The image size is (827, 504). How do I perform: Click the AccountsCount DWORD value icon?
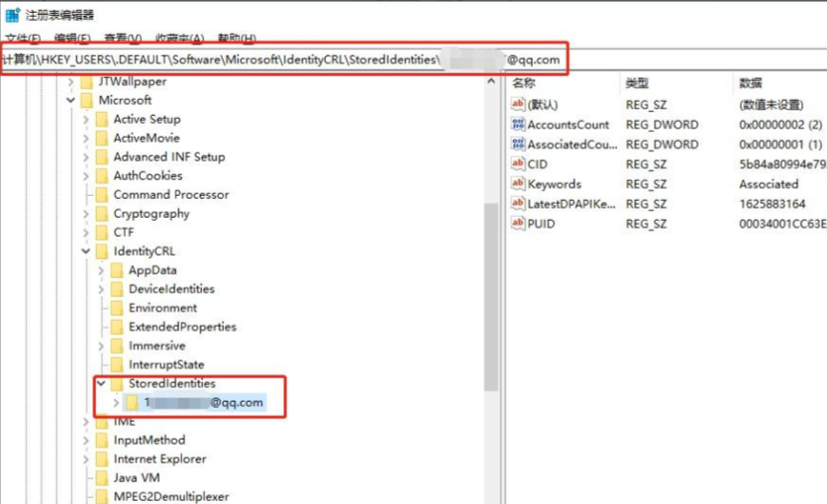[518, 125]
